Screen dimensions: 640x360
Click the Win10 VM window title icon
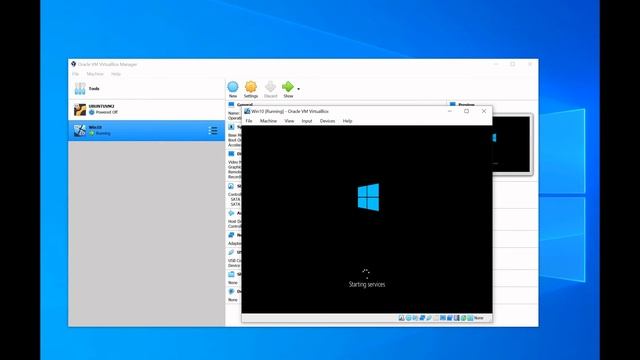pos(247,111)
